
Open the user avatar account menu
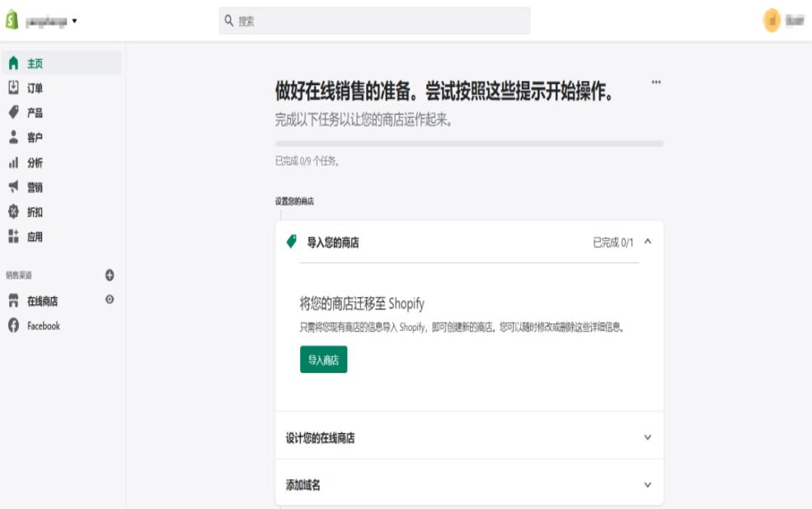click(772, 21)
